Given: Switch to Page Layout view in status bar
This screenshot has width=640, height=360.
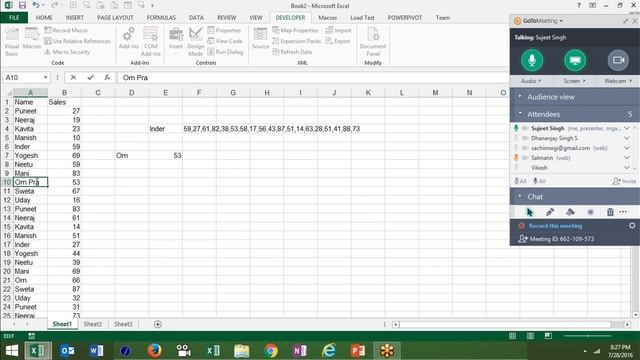Looking at the screenshot, I should click(x=530, y=336).
